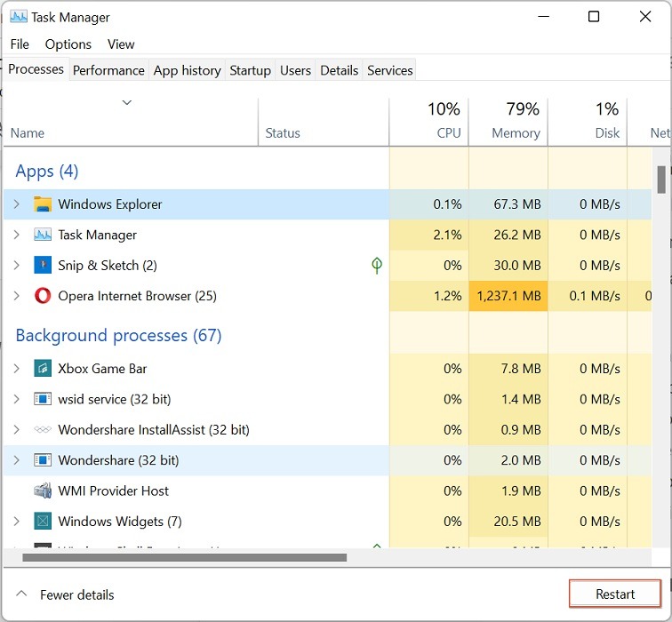672x622 pixels.
Task: Select the WMI Provider Host row text
Action: click(114, 490)
